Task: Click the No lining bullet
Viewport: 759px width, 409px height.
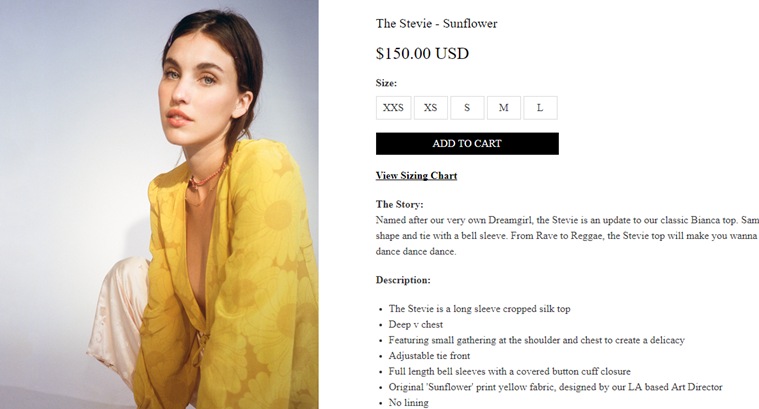Action: 409,403
